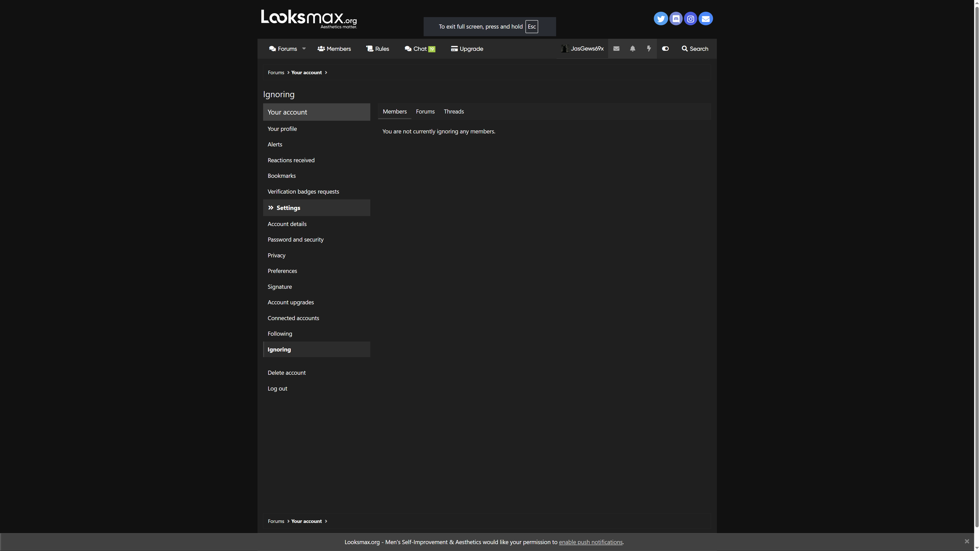Click the Looksmax.org logo

pos(309,19)
